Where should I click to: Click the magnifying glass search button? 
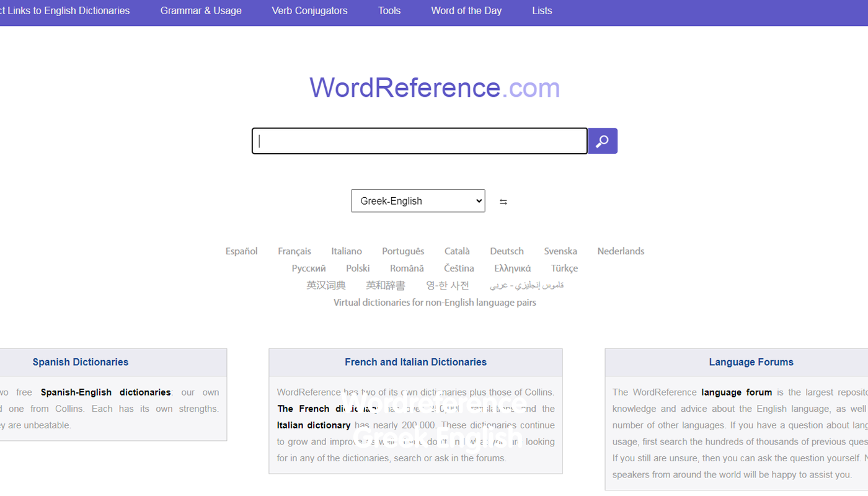pyautogui.click(x=603, y=141)
